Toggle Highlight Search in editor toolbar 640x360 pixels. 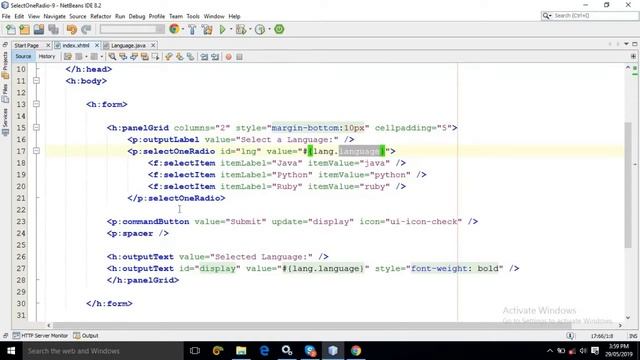(x=144, y=57)
